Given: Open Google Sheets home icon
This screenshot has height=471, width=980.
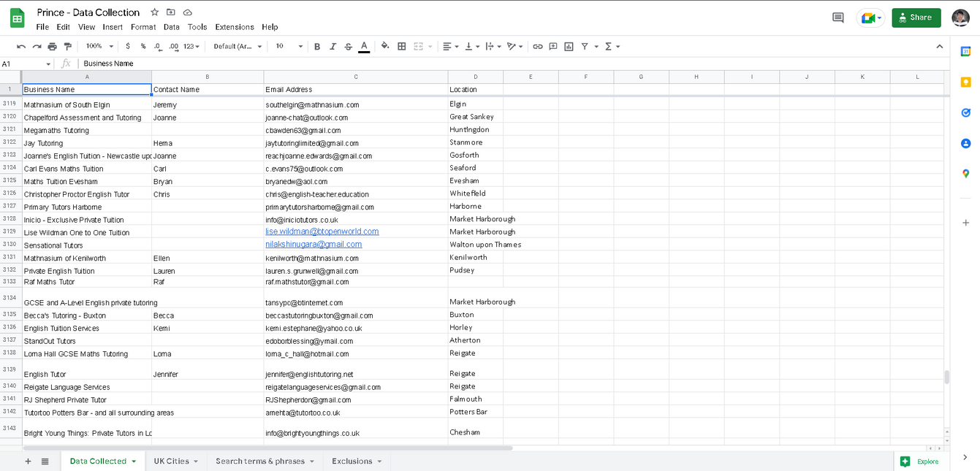Looking at the screenshot, I should (17, 18).
